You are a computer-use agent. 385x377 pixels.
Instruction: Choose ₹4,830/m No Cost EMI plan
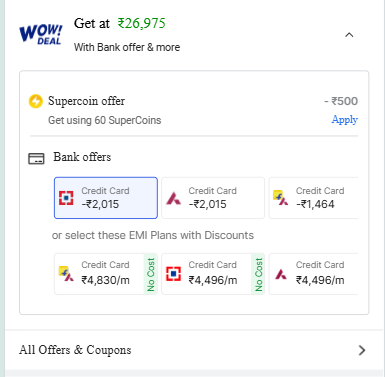(106, 274)
